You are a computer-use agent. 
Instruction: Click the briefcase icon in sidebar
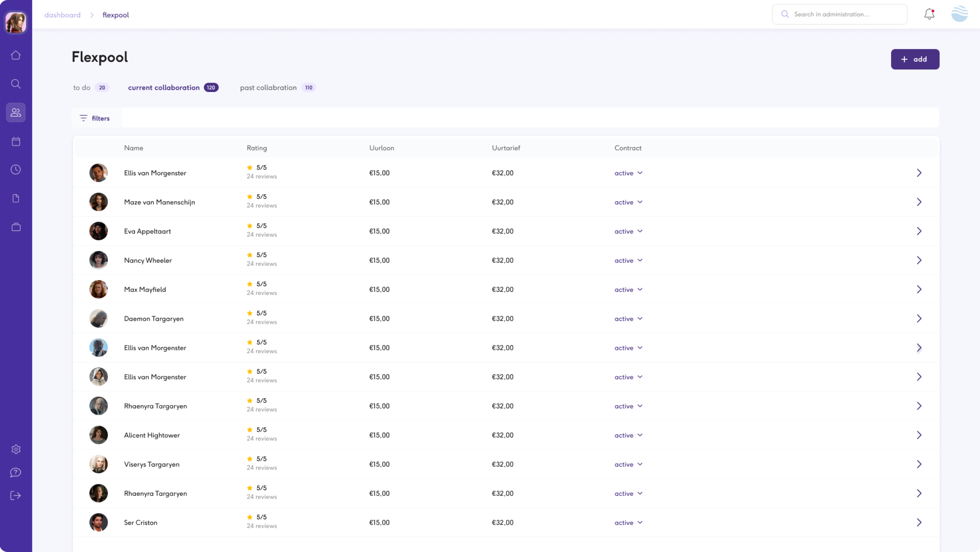15,227
